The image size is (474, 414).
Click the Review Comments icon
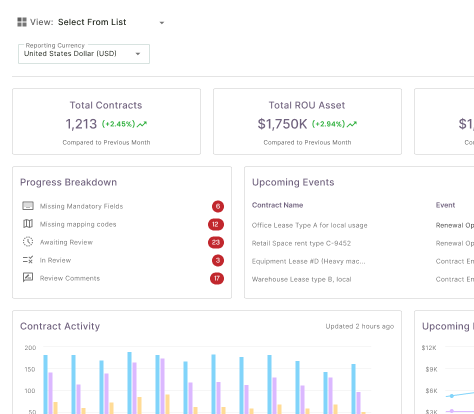click(x=28, y=277)
